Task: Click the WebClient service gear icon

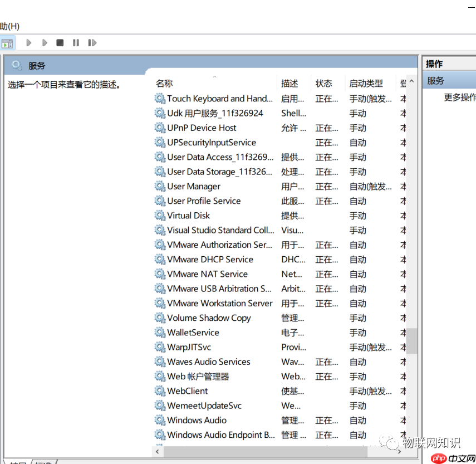Action: 160,390
